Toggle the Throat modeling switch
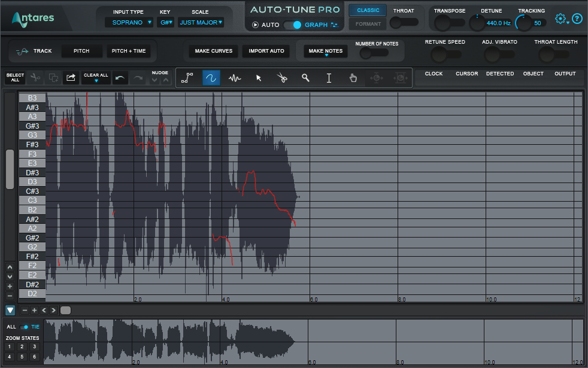This screenshot has width=588, height=368. point(404,23)
